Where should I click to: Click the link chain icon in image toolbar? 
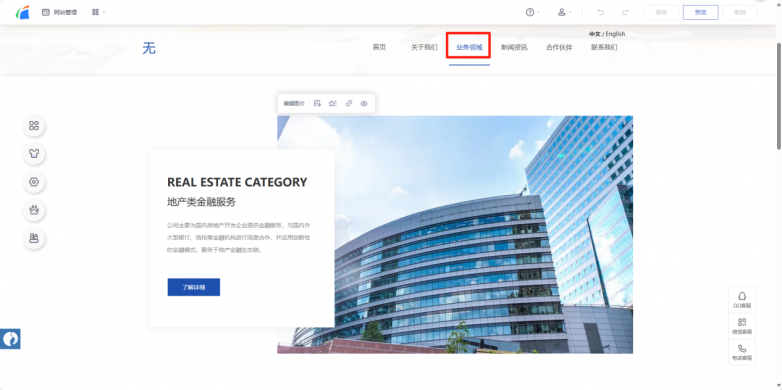click(349, 104)
